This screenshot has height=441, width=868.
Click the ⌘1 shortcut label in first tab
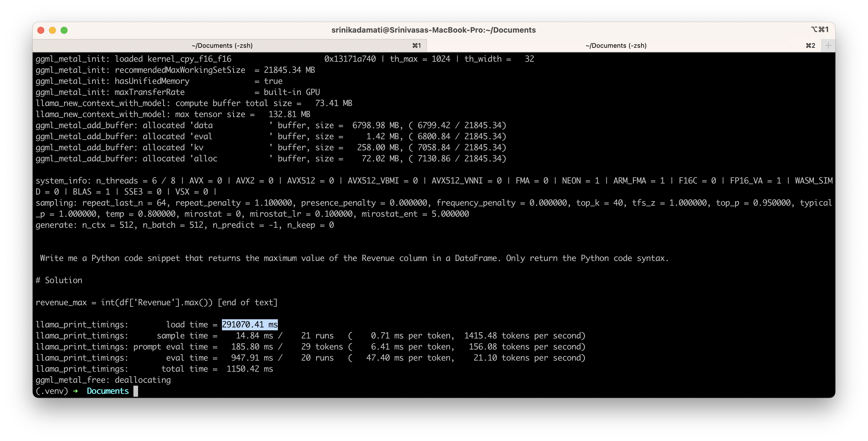[417, 45]
